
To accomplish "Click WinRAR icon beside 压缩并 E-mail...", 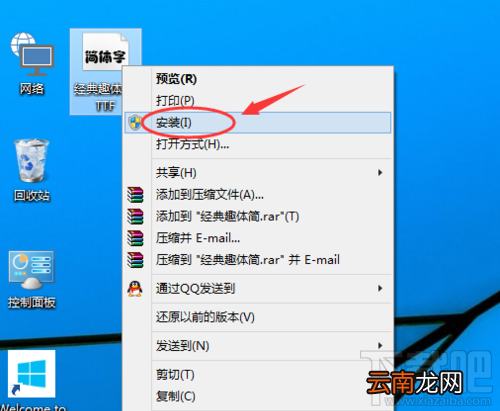I will (x=135, y=238).
